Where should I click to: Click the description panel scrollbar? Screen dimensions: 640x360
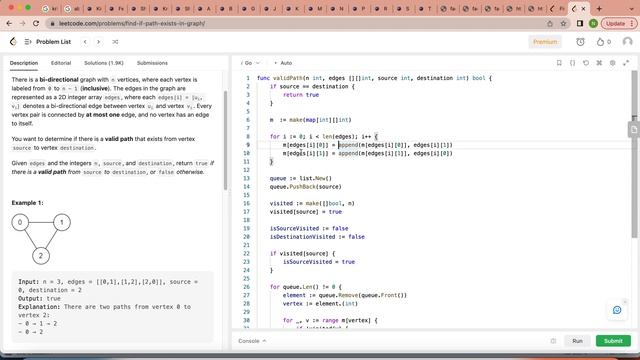point(225,139)
